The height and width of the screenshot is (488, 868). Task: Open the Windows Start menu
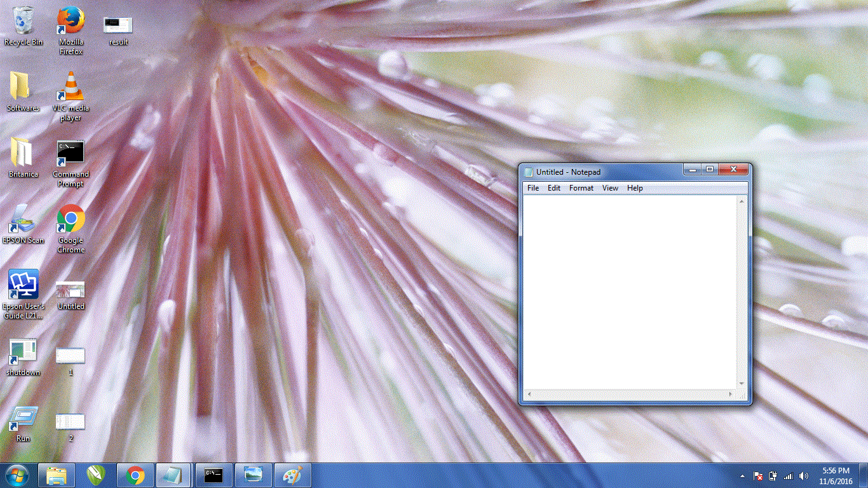click(x=17, y=475)
